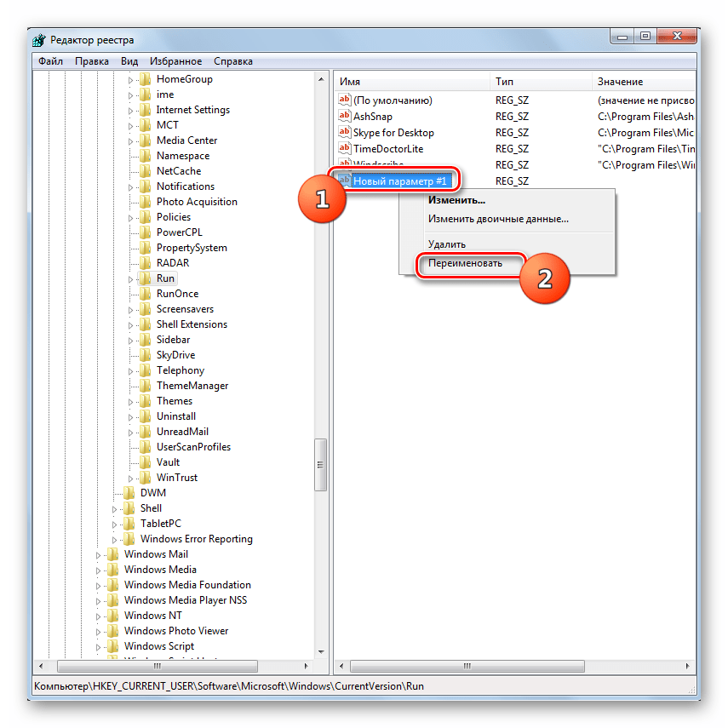
Task: Open the Правка menu
Action: [x=92, y=61]
